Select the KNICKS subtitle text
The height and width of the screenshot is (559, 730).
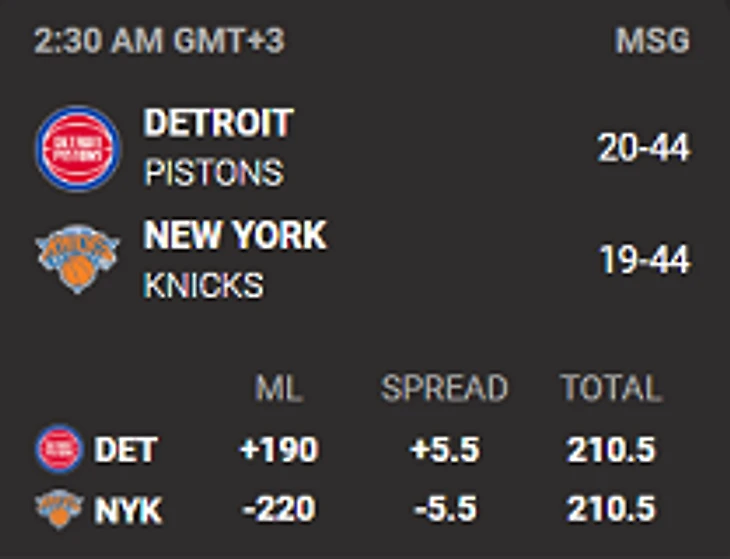203,285
